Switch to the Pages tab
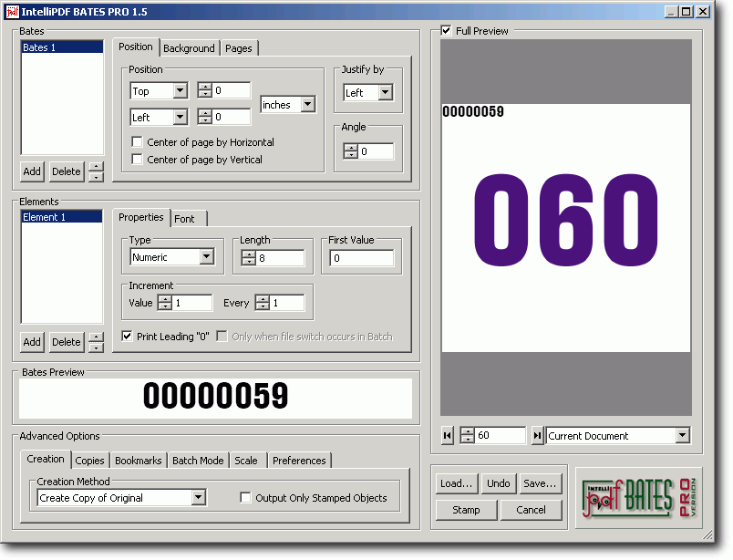 pos(239,48)
